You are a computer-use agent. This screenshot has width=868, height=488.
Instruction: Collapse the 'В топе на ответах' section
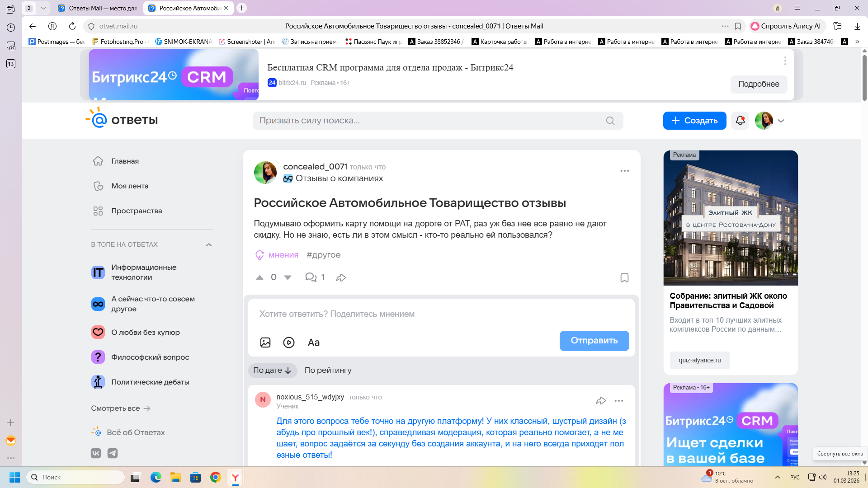coord(209,244)
